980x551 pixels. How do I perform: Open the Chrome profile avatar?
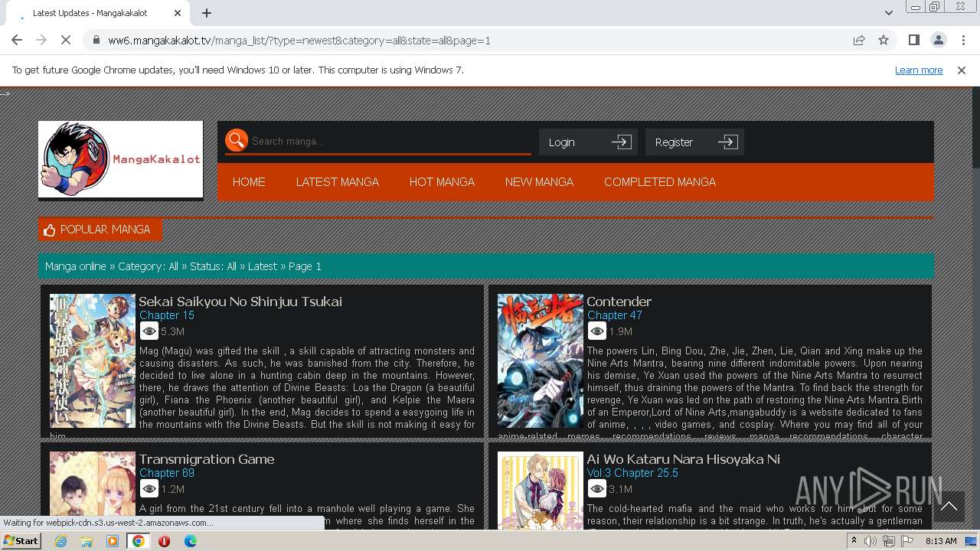[x=938, y=40]
